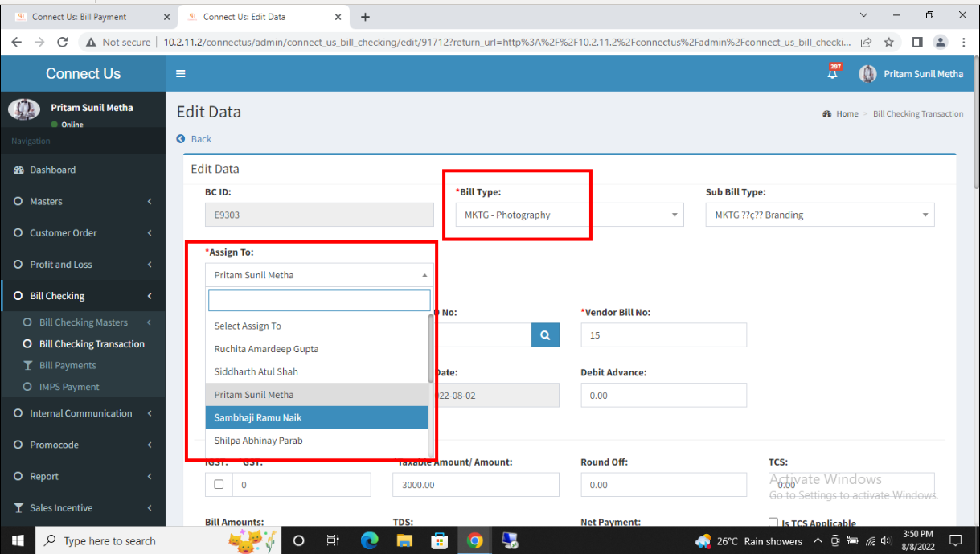Image resolution: width=980 pixels, height=554 pixels.
Task: Open File Explorer from taskbar
Action: point(404,540)
